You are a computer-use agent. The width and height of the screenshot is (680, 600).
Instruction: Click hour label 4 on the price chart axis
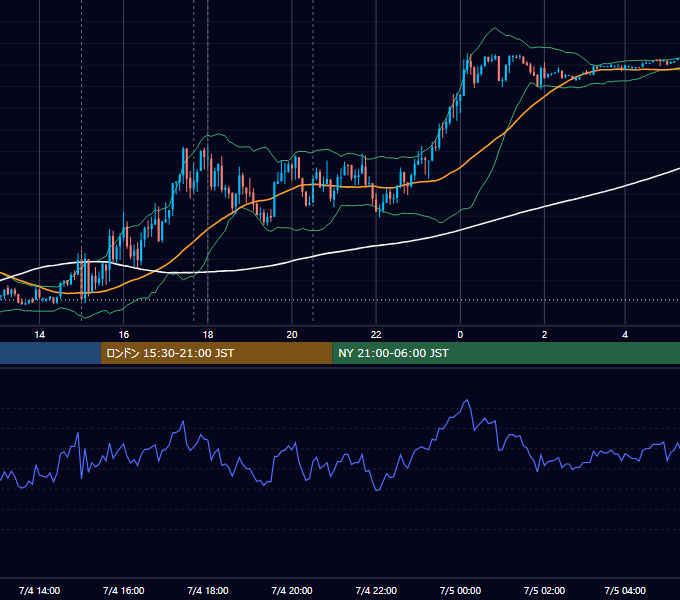click(x=625, y=335)
